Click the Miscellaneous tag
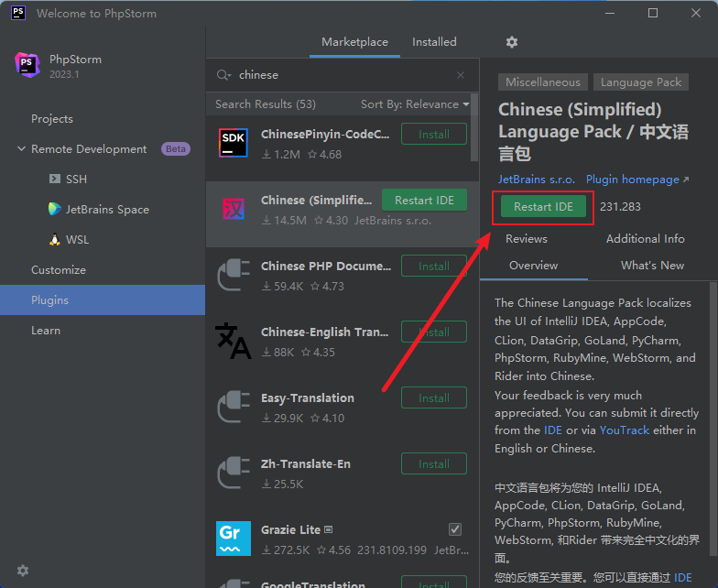This screenshot has height=588, width=718. (542, 82)
